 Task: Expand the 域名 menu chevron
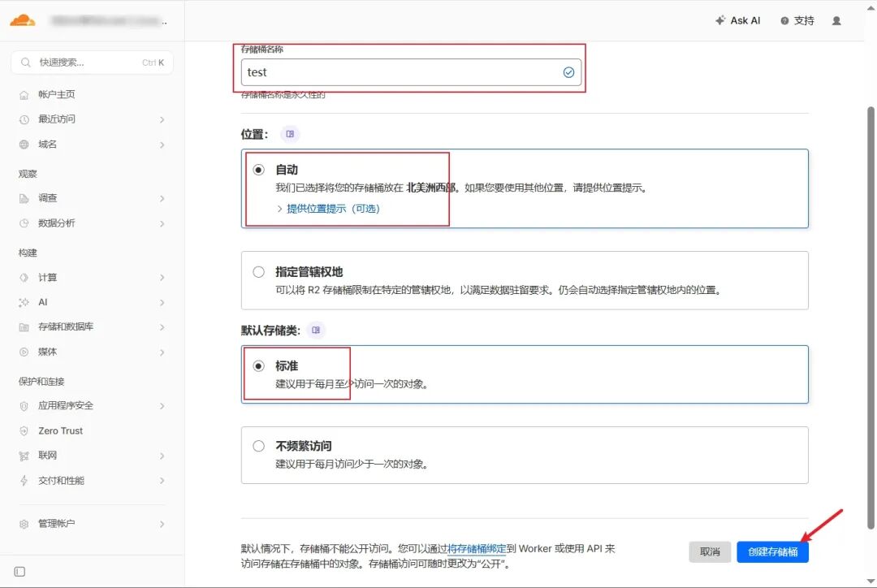click(162, 145)
